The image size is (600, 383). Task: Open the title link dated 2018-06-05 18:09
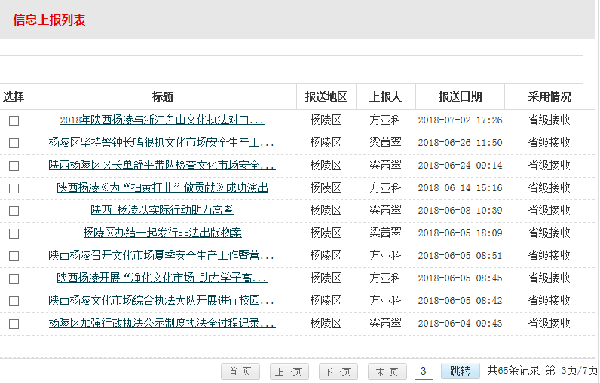click(163, 233)
